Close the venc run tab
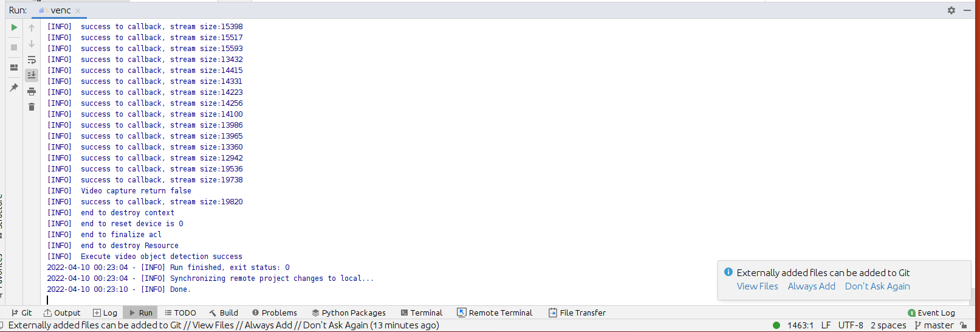The image size is (980, 332). (78, 11)
